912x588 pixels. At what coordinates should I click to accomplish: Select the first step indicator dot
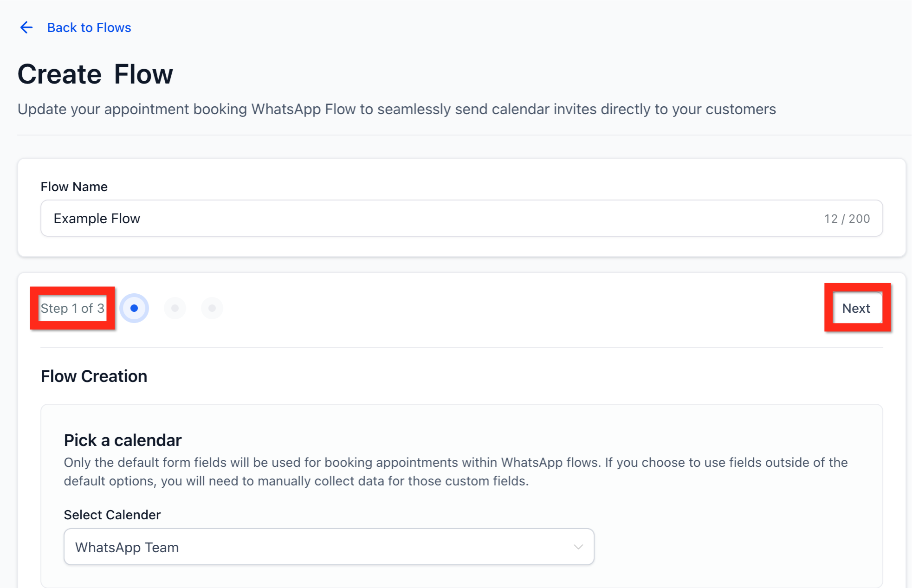coord(134,308)
